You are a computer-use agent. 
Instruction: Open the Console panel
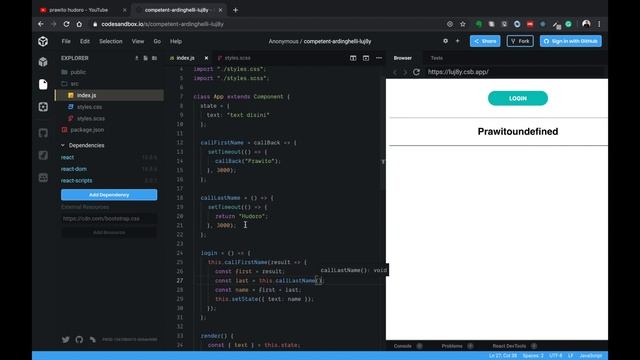pyautogui.click(x=403, y=346)
